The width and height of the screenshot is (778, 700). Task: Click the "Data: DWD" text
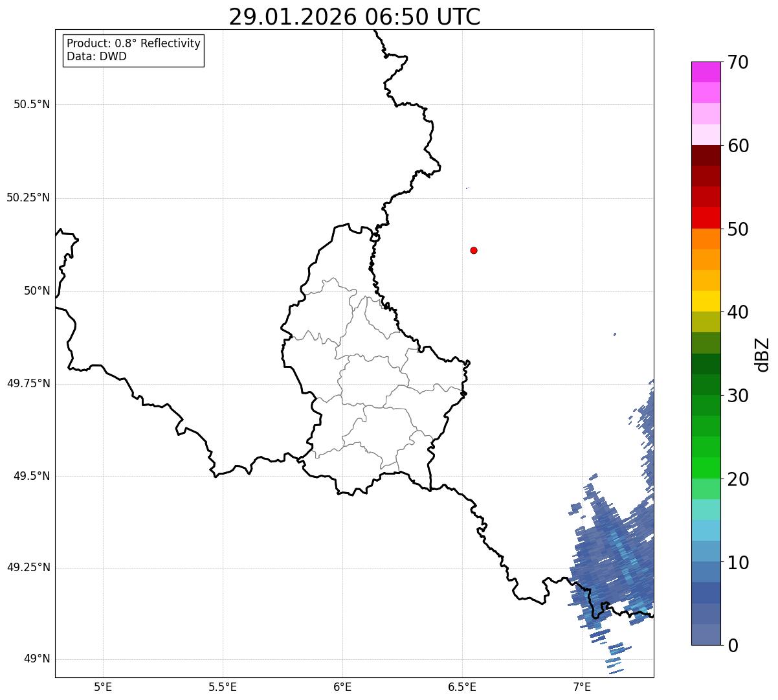coord(96,56)
